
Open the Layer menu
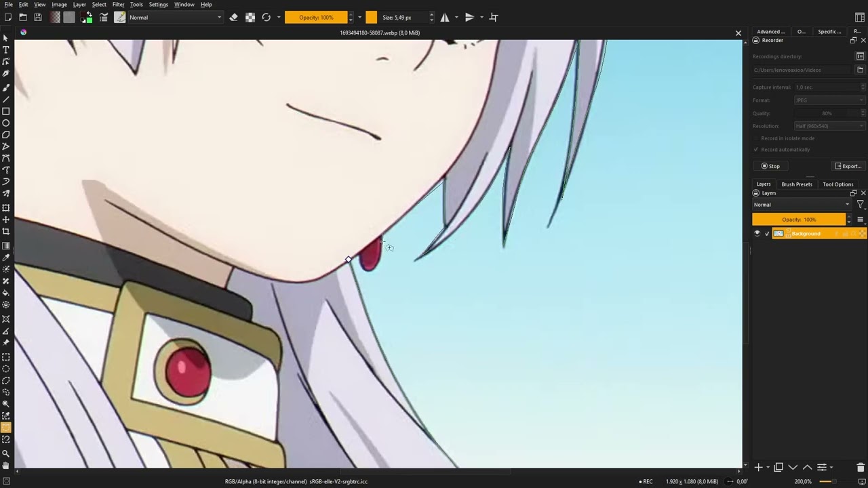click(x=79, y=5)
